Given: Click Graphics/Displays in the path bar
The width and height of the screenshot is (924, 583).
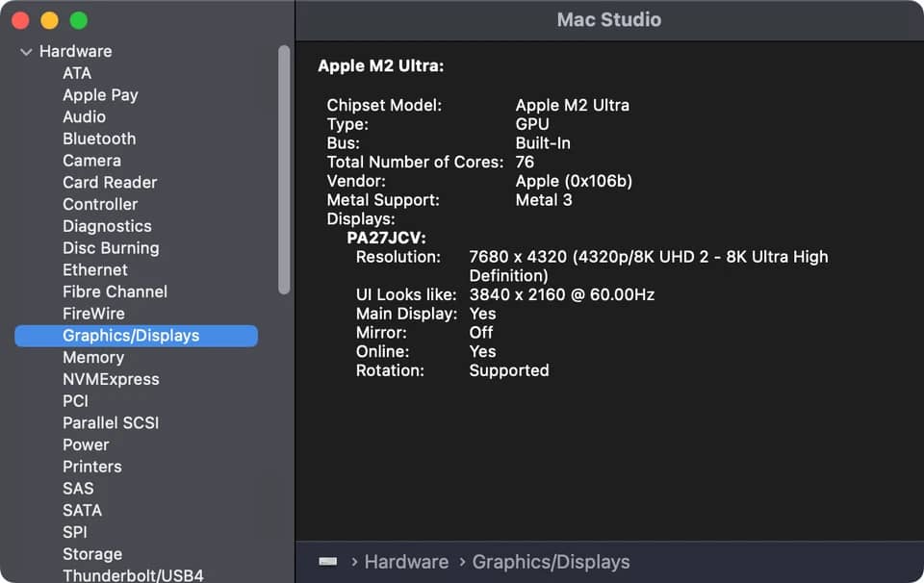Looking at the screenshot, I should coord(551,562).
